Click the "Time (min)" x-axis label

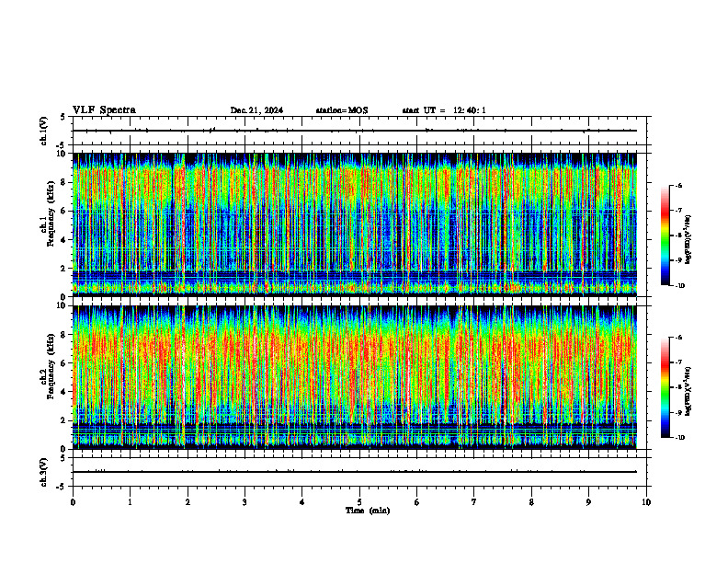pos(368,511)
